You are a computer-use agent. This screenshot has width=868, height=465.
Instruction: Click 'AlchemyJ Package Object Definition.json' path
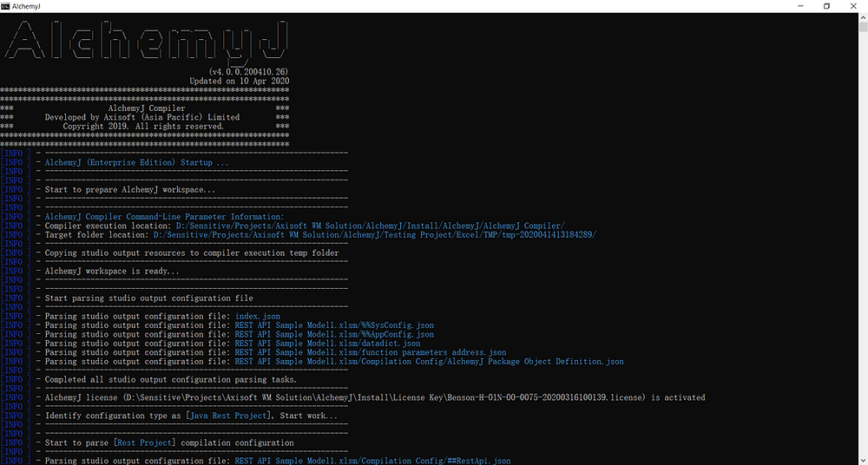click(x=429, y=362)
